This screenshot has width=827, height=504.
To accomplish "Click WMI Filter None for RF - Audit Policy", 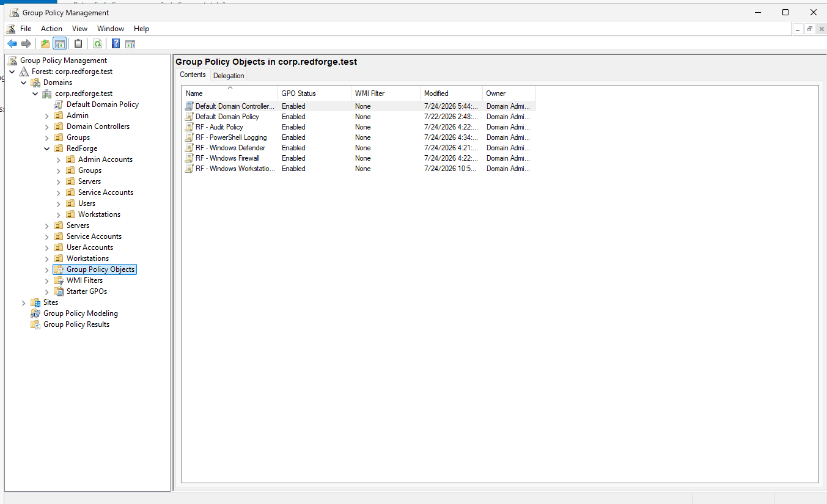I will [362, 127].
